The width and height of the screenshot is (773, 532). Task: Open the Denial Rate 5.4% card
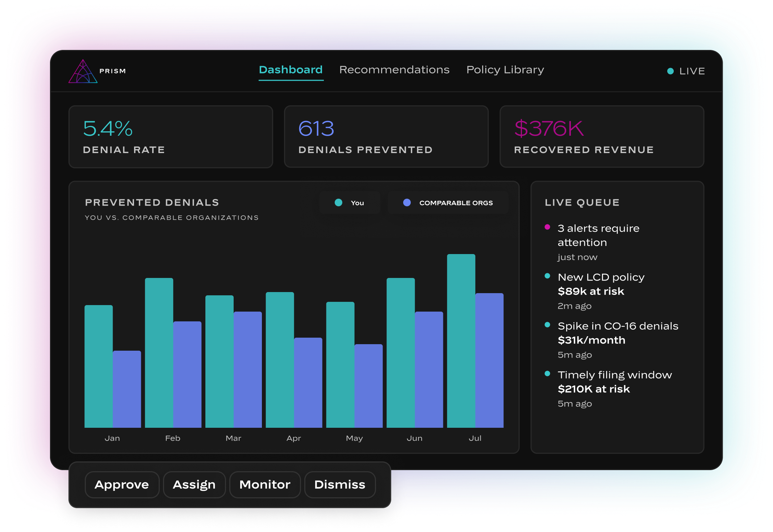click(x=171, y=137)
